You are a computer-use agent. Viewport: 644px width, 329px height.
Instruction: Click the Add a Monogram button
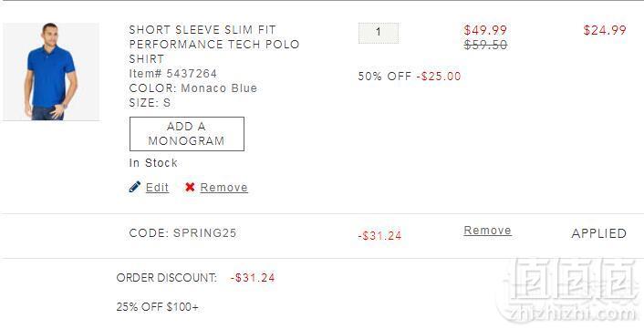coord(187,134)
